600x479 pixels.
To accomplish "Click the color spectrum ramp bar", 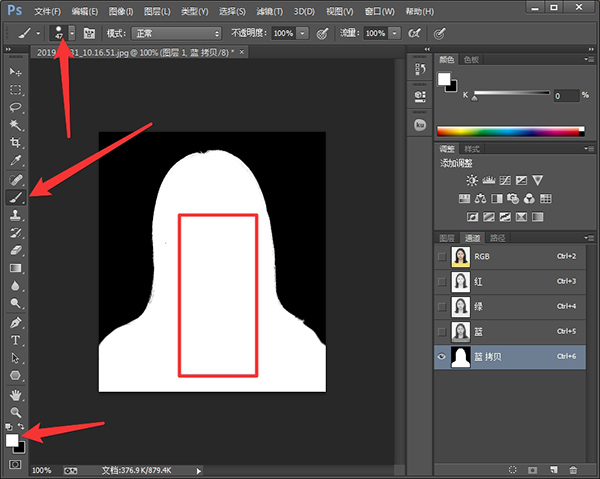I will (x=510, y=130).
